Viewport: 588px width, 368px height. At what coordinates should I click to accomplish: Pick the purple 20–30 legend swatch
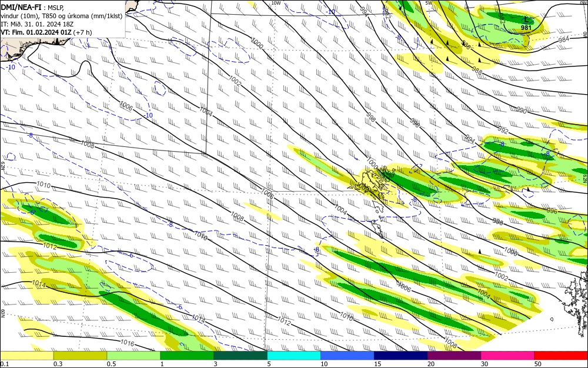pos(454,356)
